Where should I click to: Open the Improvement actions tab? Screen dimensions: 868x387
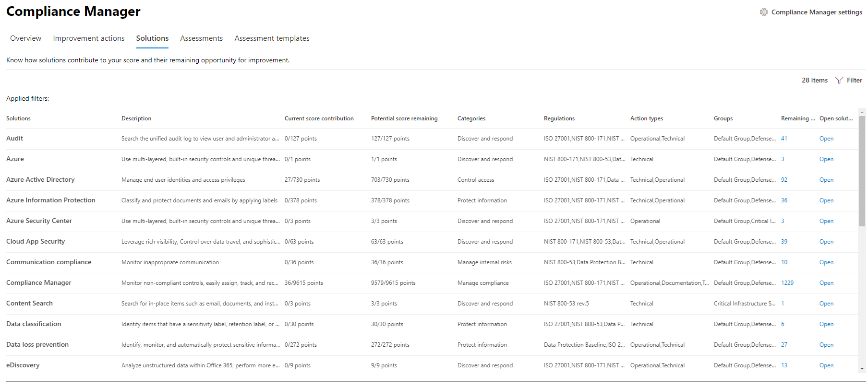tap(89, 38)
